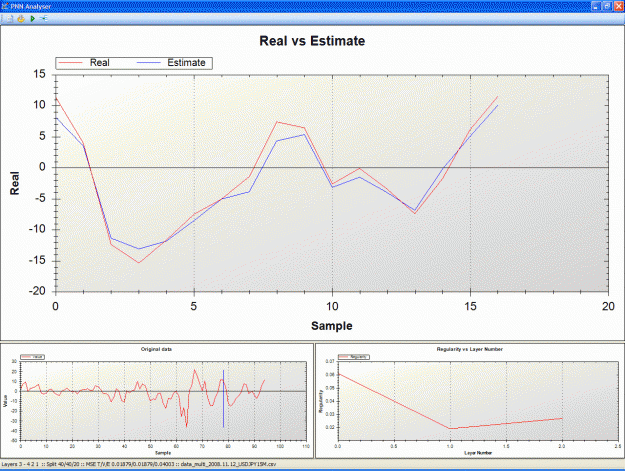The width and height of the screenshot is (625, 471).
Task: Click the blue Estimate line swatch in legend
Action: coord(148,63)
